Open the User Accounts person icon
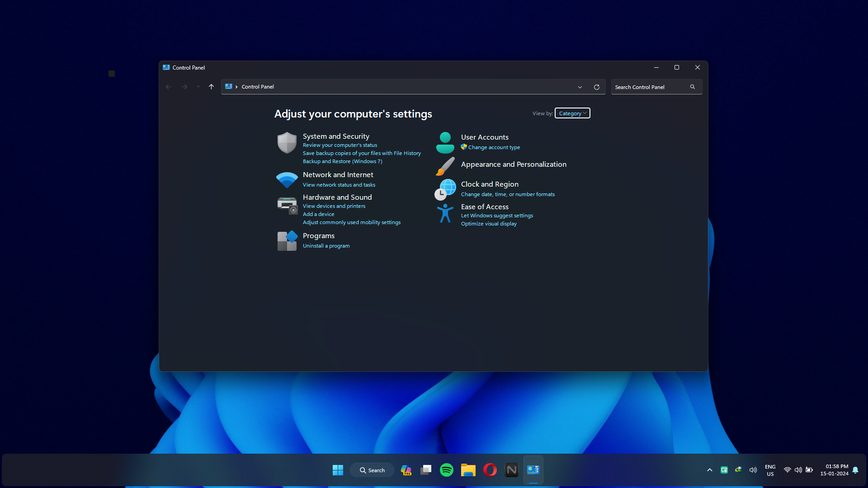Viewport: 868px width, 488px height. click(x=445, y=143)
